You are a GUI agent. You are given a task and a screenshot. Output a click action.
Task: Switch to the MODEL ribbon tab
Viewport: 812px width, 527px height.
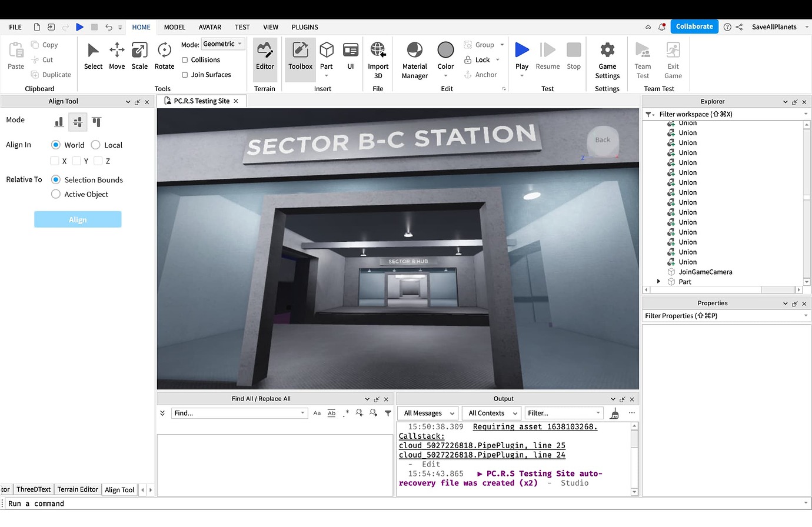(x=174, y=27)
